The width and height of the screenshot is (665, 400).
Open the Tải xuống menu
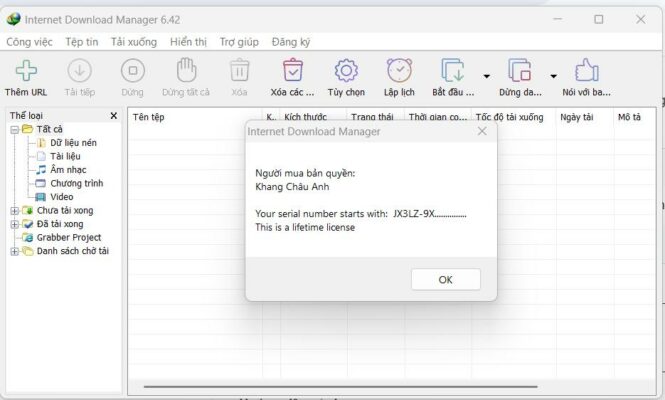pyautogui.click(x=134, y=42)
